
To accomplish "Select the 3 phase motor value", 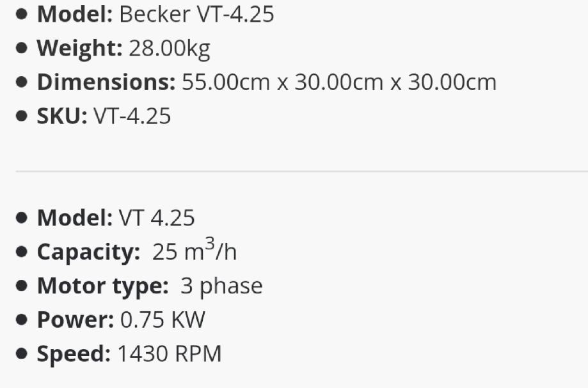I will (x=221, y=286).
